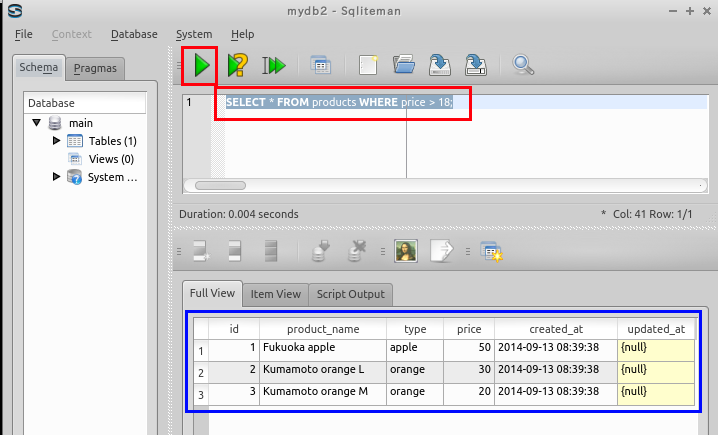This screenshot has height=435, width=718.
Task: Click the rollback changes database icon
Action: pyautogui.click(x=357, y=251)
